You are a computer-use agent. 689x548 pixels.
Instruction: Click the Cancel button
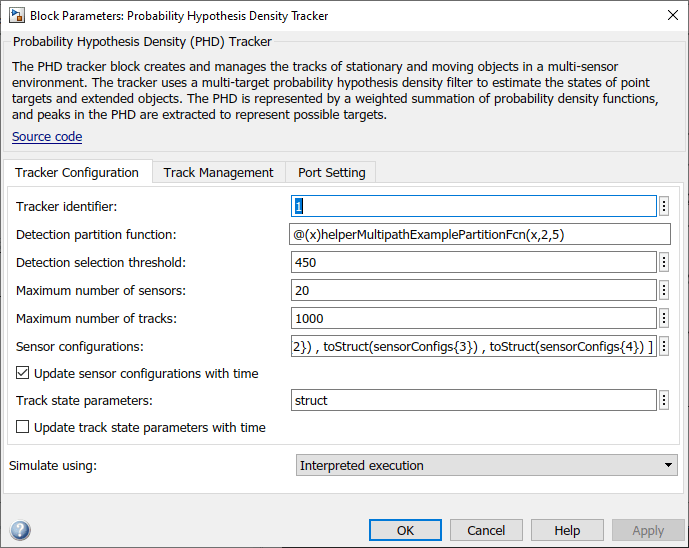(x=486, y=530)
